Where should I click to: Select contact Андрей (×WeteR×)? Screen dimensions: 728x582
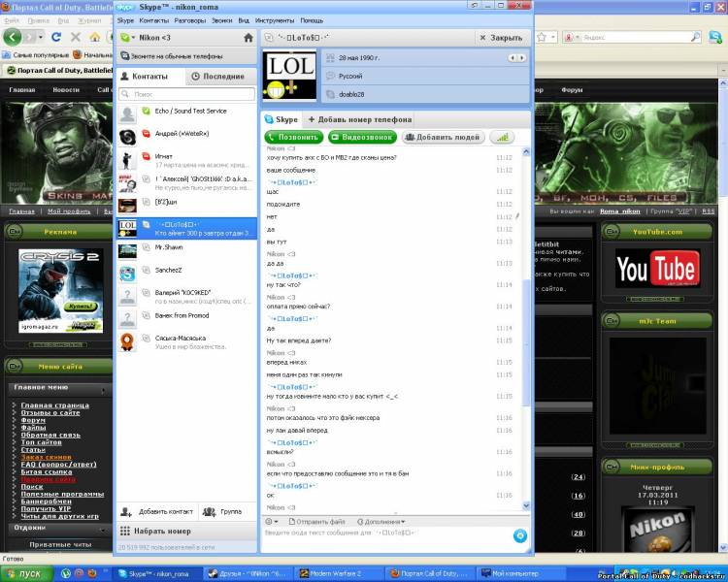point(186,137)
